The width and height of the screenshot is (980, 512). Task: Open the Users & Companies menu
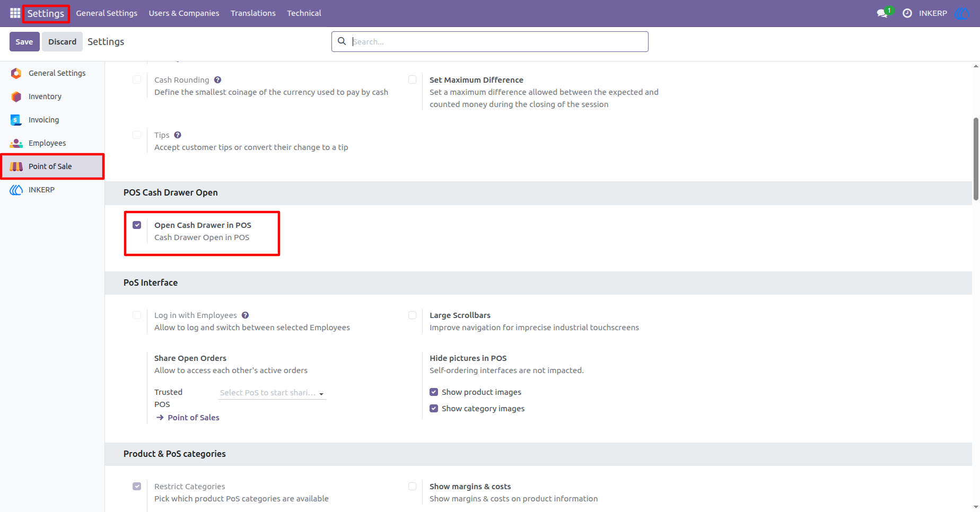[x=184, y=13]
